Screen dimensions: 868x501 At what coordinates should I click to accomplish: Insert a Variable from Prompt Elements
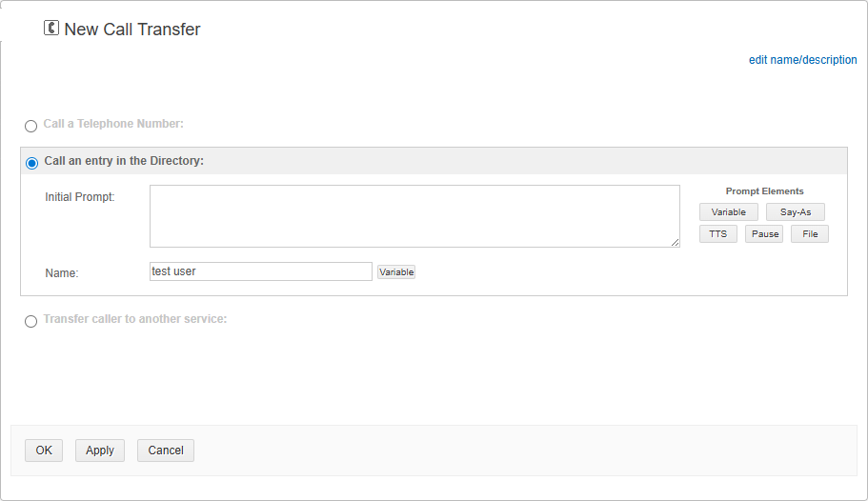728,212
